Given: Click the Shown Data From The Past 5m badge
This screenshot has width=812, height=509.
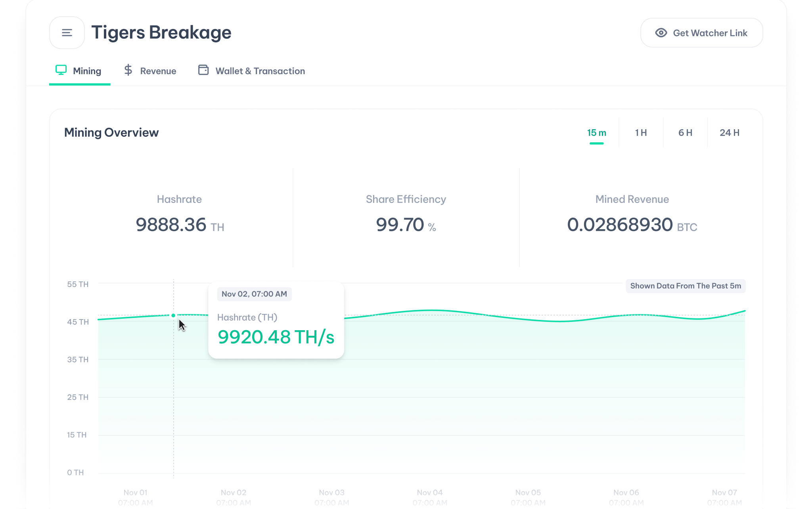Looking at the screenshot, I should pyautogui.click(x=686, y=286).
